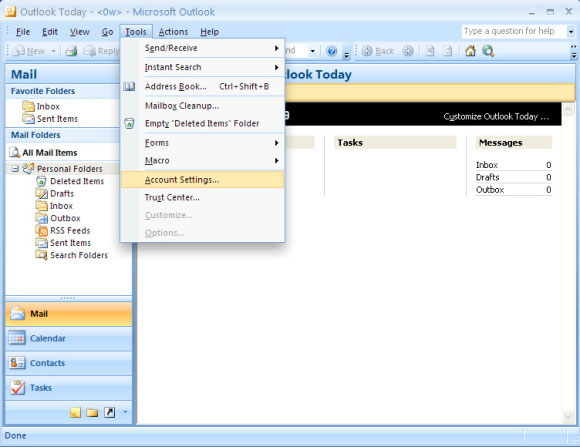Open the Find field dropdown arrow
This screenshot has width=580, height=447.
(313, 51)
